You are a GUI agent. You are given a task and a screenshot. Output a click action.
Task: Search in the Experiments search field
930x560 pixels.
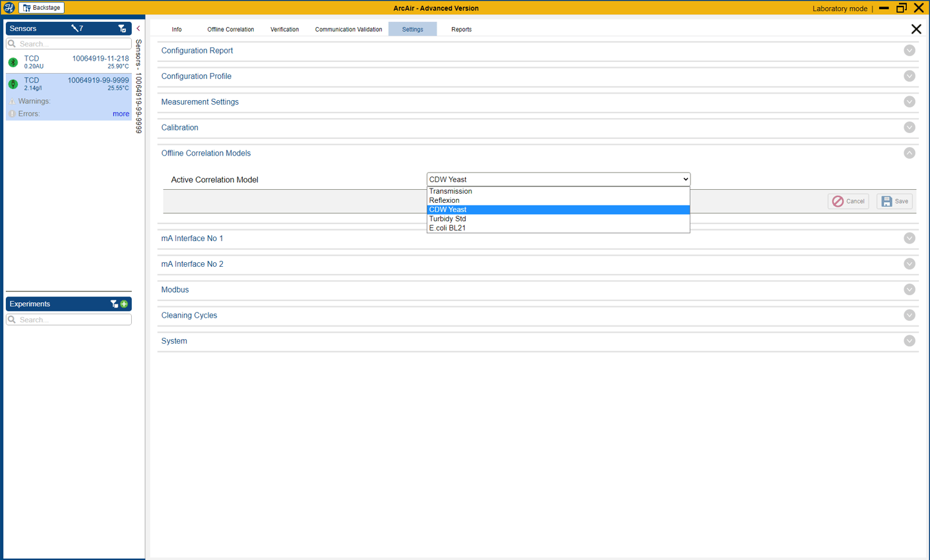[68, 320]
